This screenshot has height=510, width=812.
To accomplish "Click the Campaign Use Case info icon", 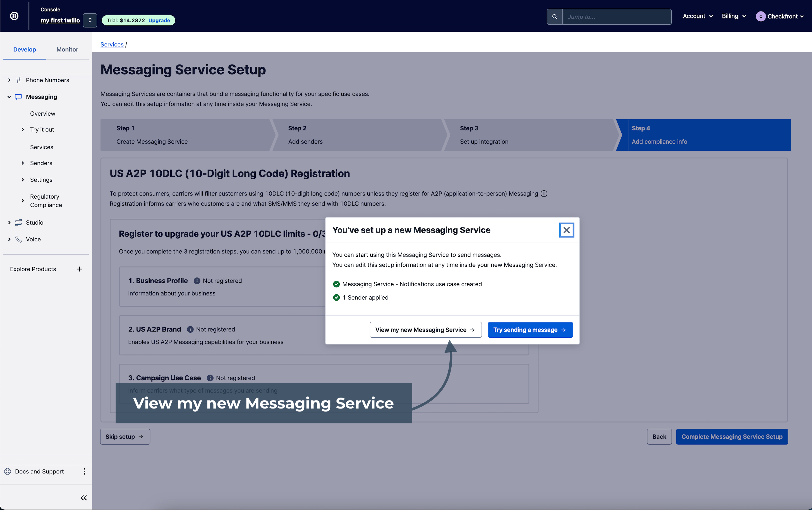I will pyautogui.click(x=210, y=378).
